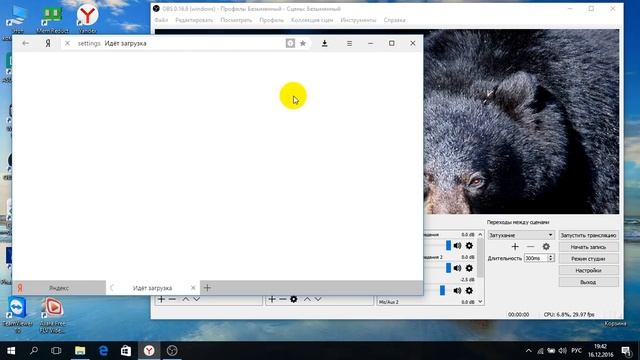
Task: Open the Windows Start menu
Action: (x=11, y=351)
